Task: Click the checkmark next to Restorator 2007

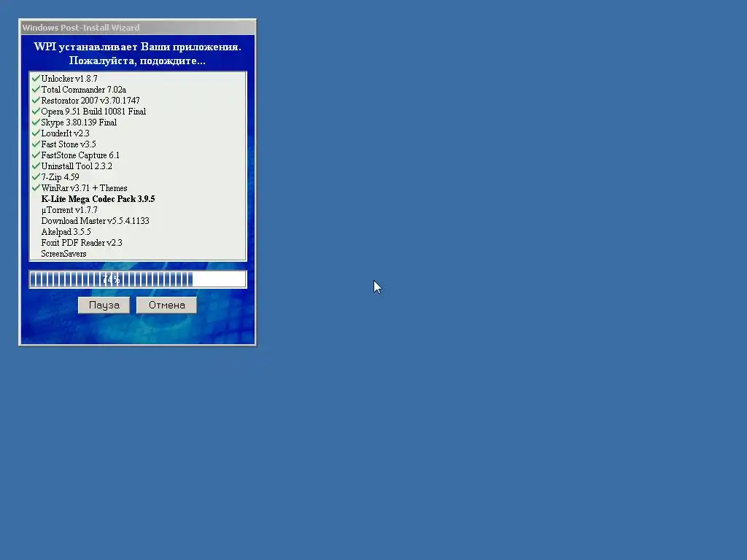Action: 36,100
